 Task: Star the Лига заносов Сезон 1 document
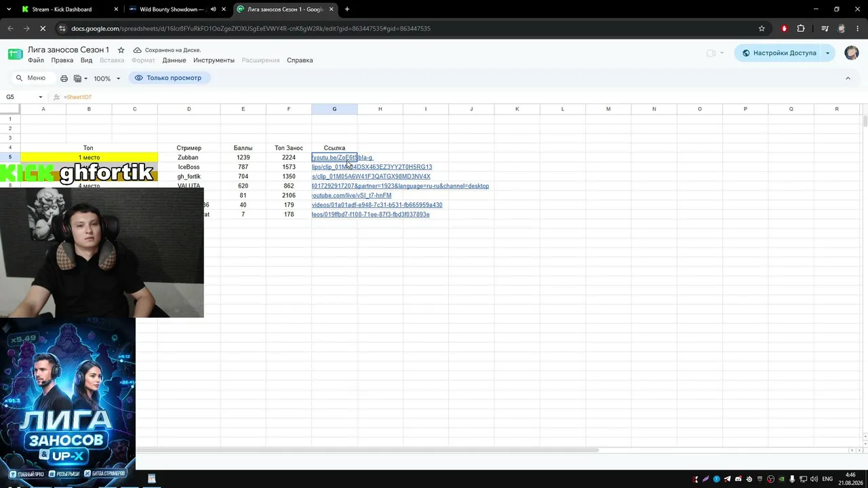(121, 50)
